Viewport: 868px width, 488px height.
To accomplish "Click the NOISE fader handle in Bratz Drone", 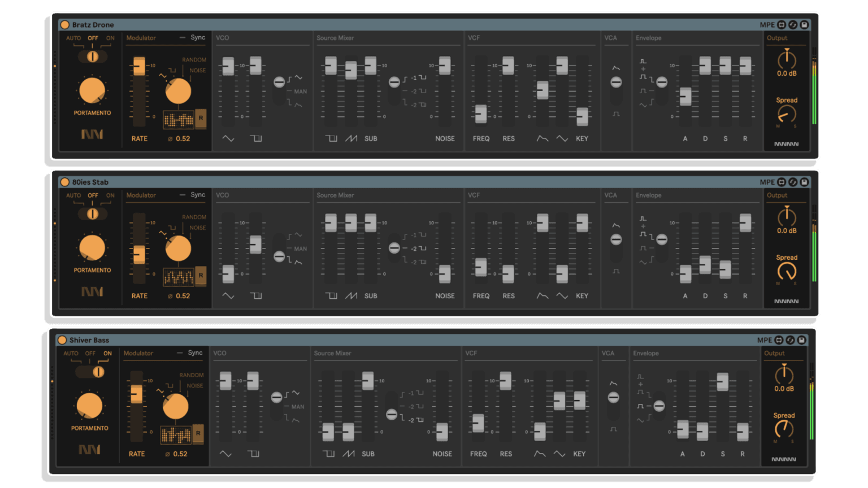I will [x=445, y=65].
